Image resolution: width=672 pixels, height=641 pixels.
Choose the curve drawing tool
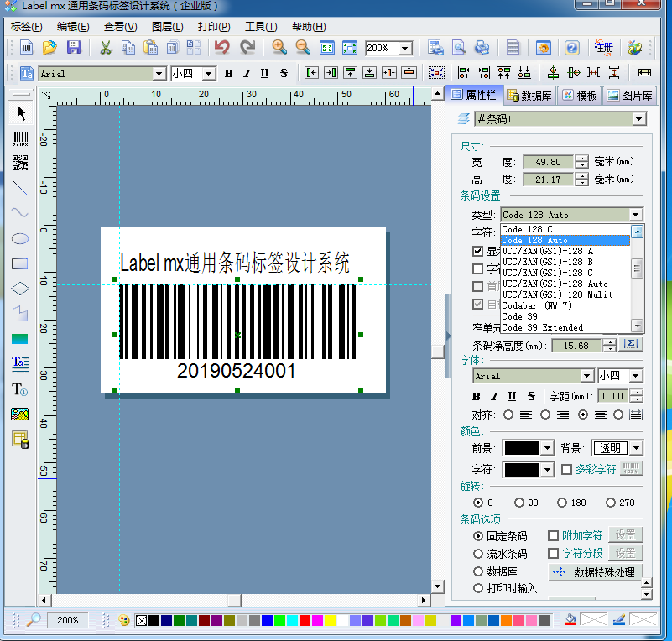click(x=19, y=213)
